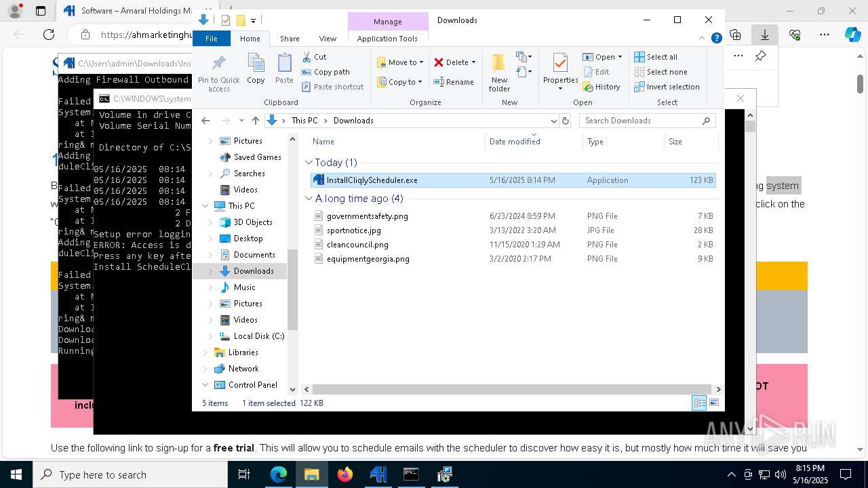The image size is (868, 488).
Task: Open Edge browser Downloads toolbar icon
Action: (x=764, y=35)
